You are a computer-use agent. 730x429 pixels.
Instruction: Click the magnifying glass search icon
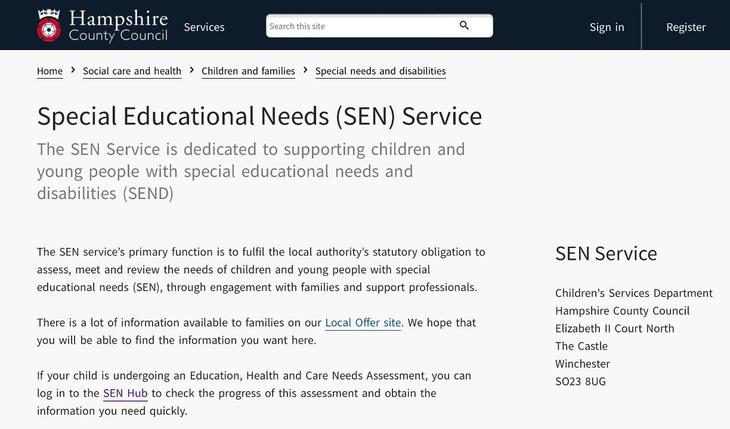tap(464, 25)
